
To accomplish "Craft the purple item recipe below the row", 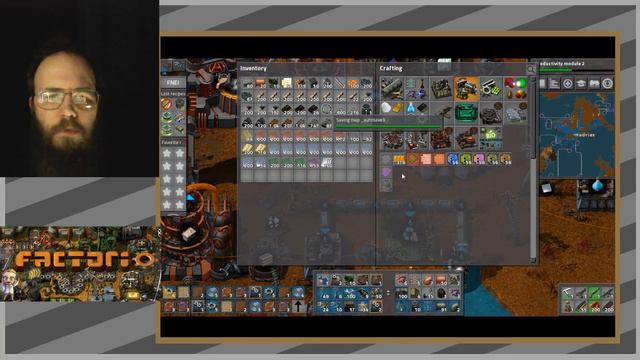I will 386,172.
